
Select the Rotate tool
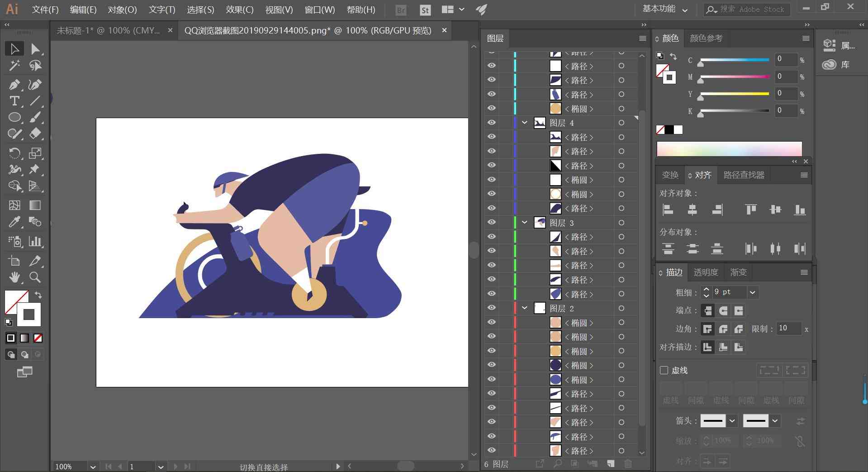(14, 153)
